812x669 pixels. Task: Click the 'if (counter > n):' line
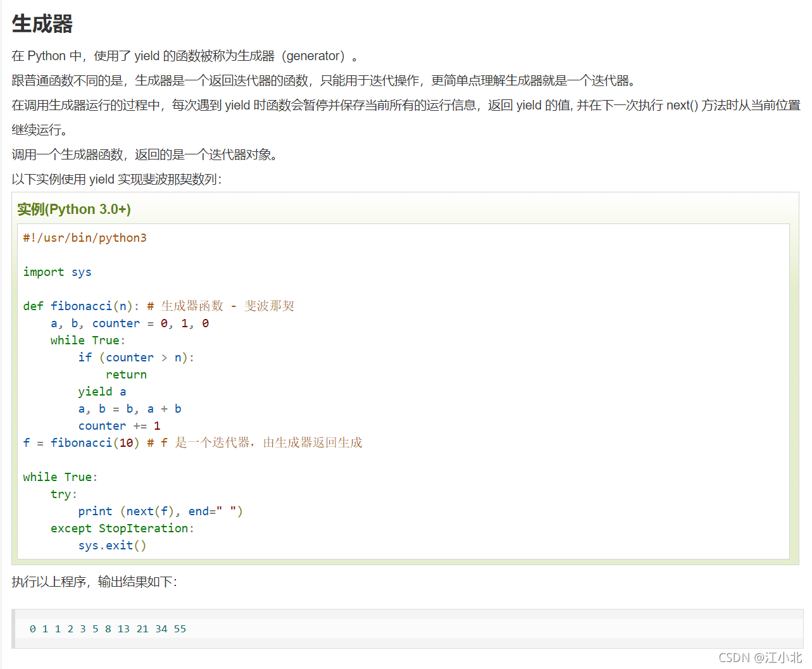pyautogui.click(x=136, y=358)
